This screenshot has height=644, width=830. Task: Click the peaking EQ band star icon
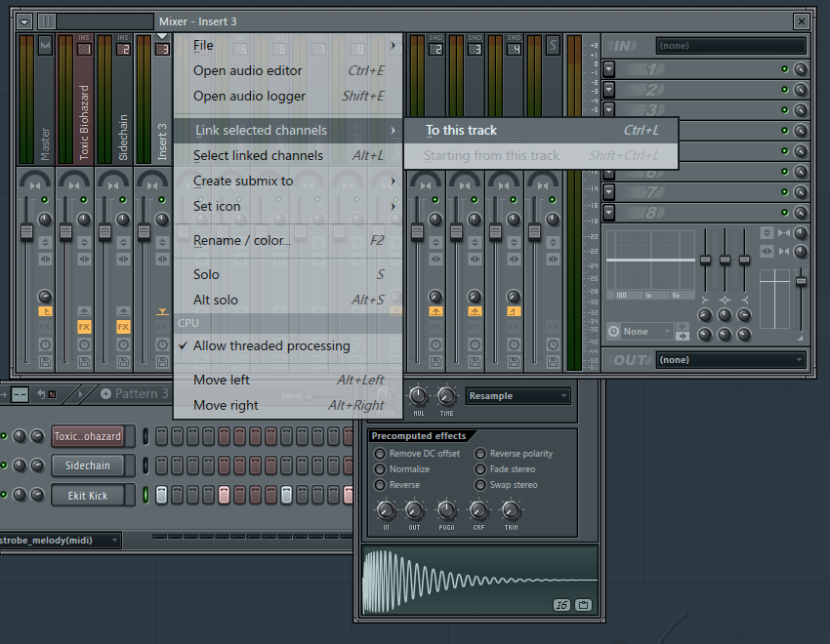click(x=725, y=300)
